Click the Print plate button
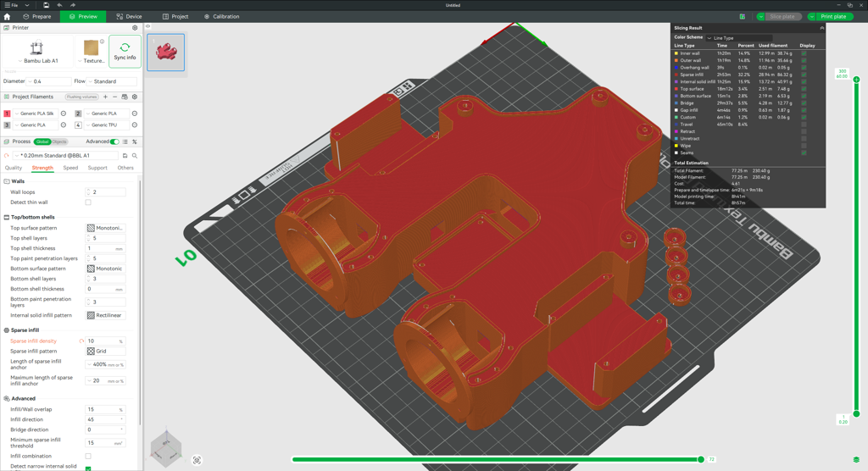Image resolution: width=868 pixels, height=471 pixels. tap(833, 17)
